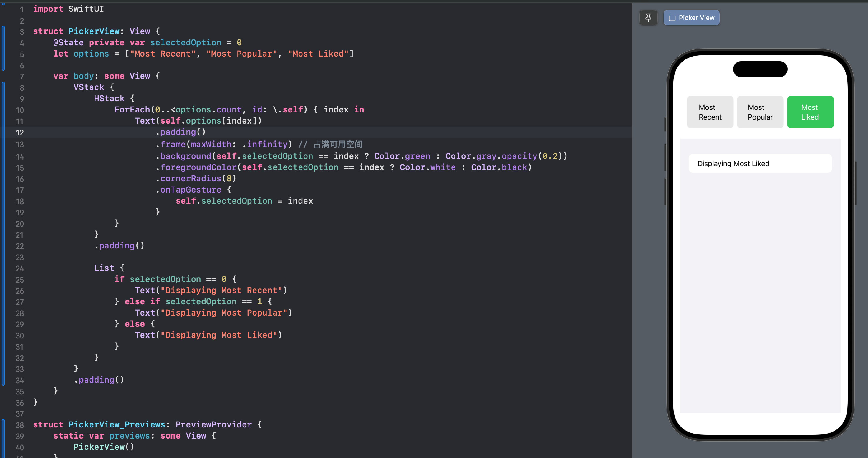Click var body: some View line
The width and height of the screenshot is (868, 458).
click(107, 76)
